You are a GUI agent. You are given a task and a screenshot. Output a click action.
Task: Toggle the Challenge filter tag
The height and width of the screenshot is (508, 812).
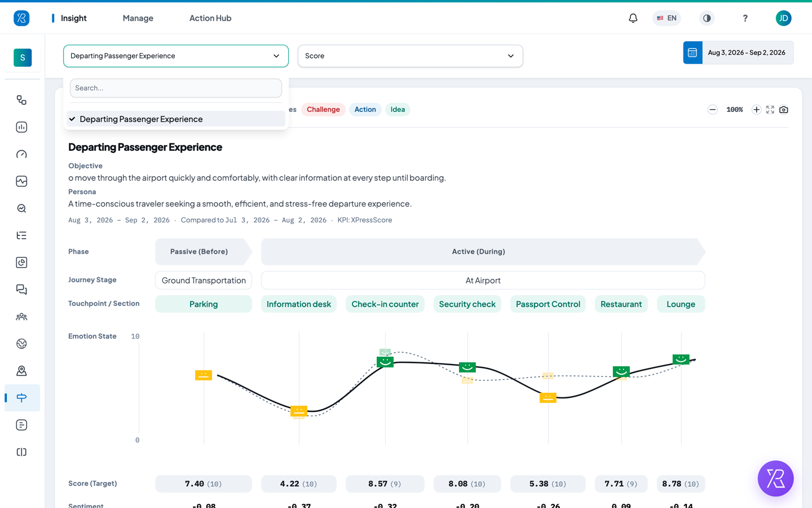[323, 110]
